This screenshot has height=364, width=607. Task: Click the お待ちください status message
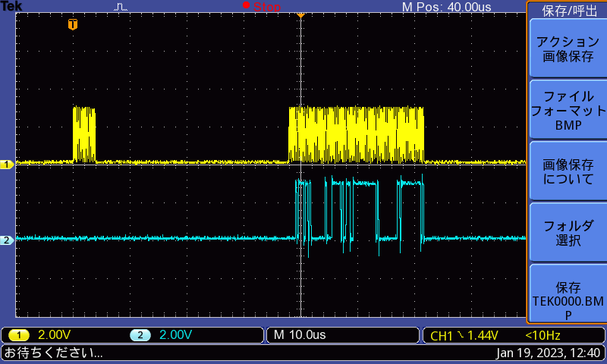(53, 353)
